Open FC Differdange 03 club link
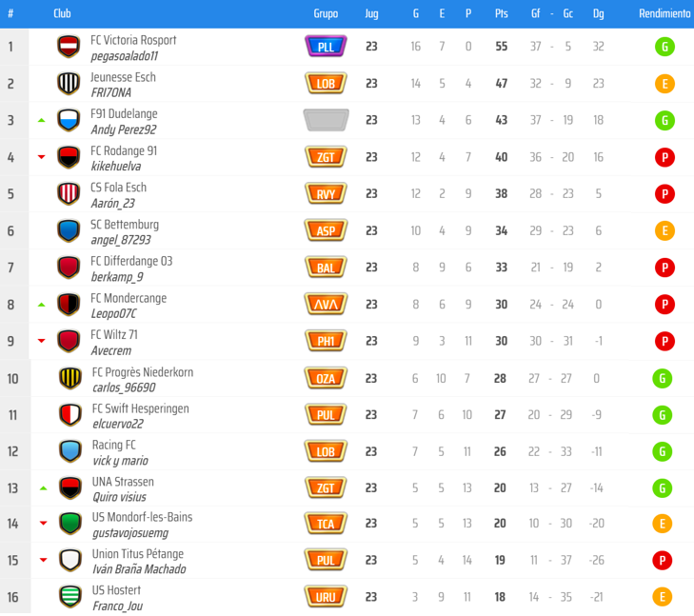 pos(131,261)
